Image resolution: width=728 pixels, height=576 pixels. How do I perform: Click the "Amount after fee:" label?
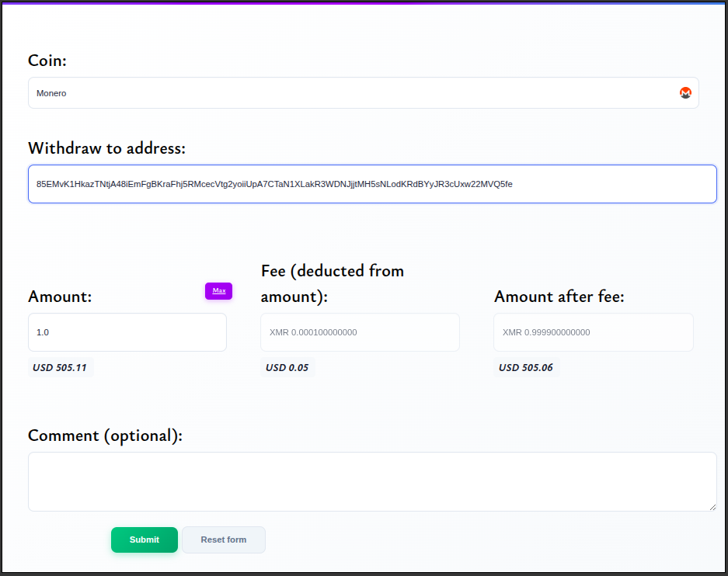[559, 297]
